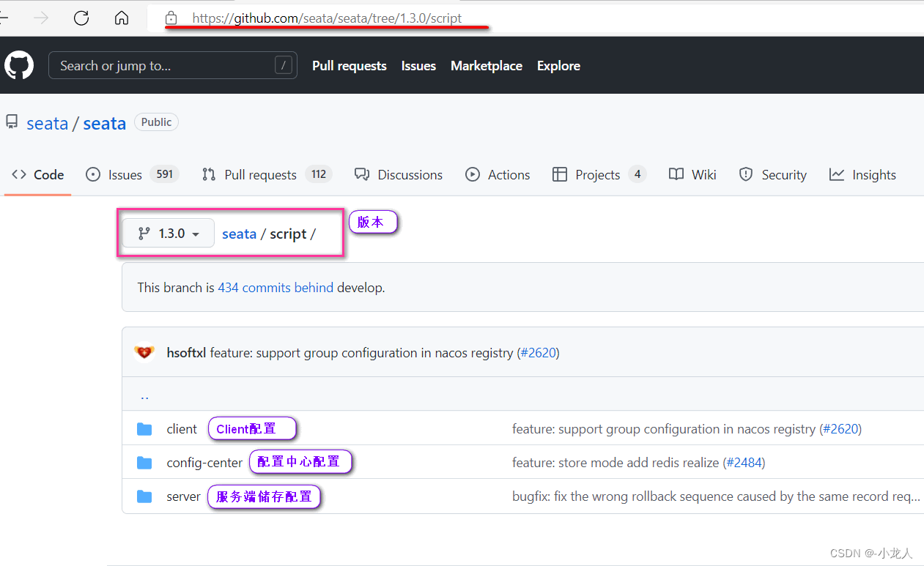Select Marketplace in the top navigation
The height and width of the screenshot is (566, 924).
[487, 66]
